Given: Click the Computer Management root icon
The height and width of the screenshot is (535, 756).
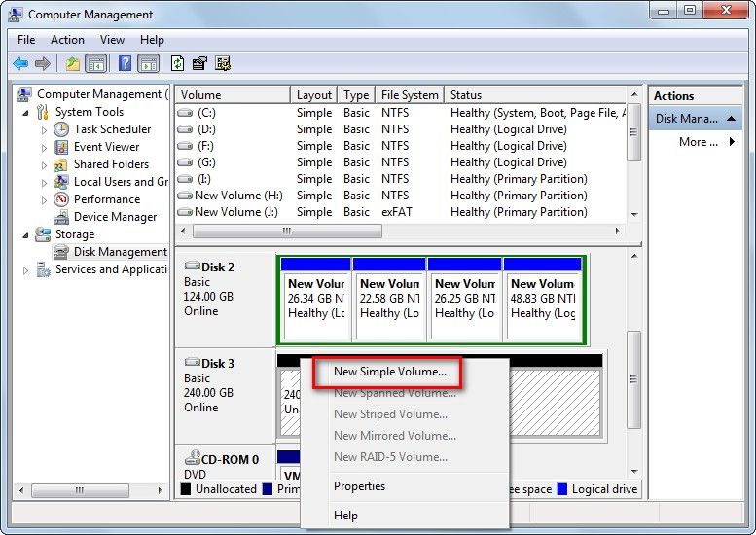Looking at the screenshot, I should [24, 94].
